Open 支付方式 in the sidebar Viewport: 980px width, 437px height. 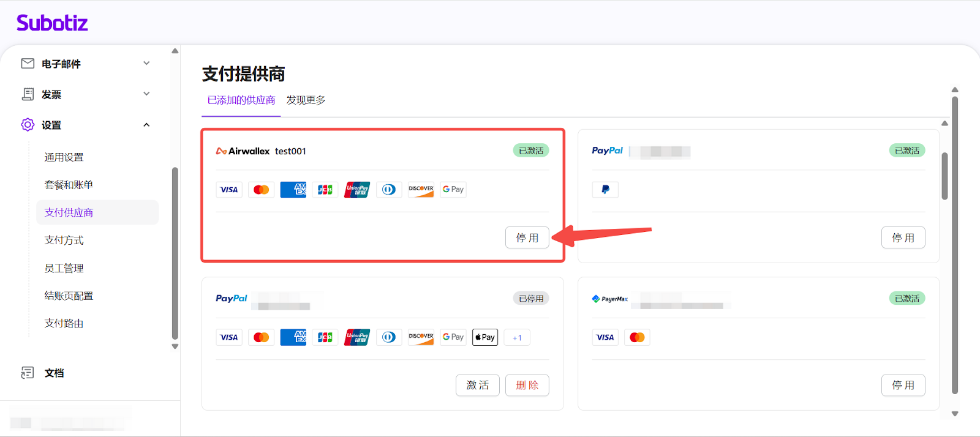(x=64, y=240)
